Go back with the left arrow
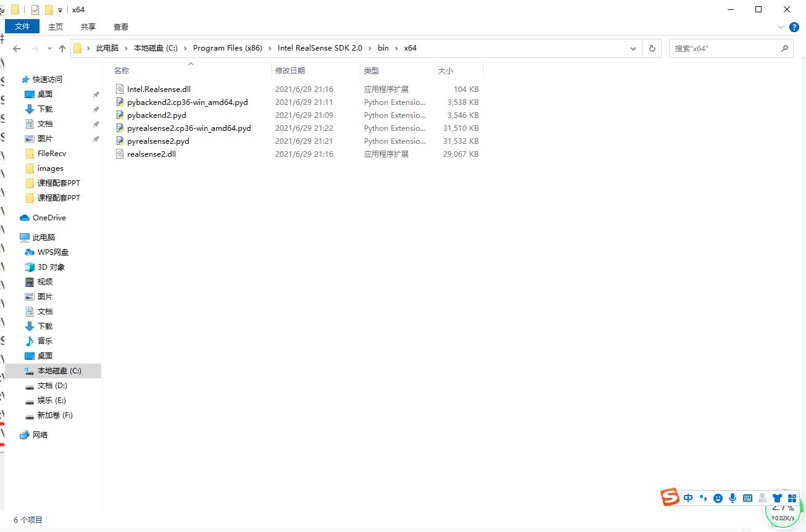Screen dimensions: 806x532 click(17, 48)
